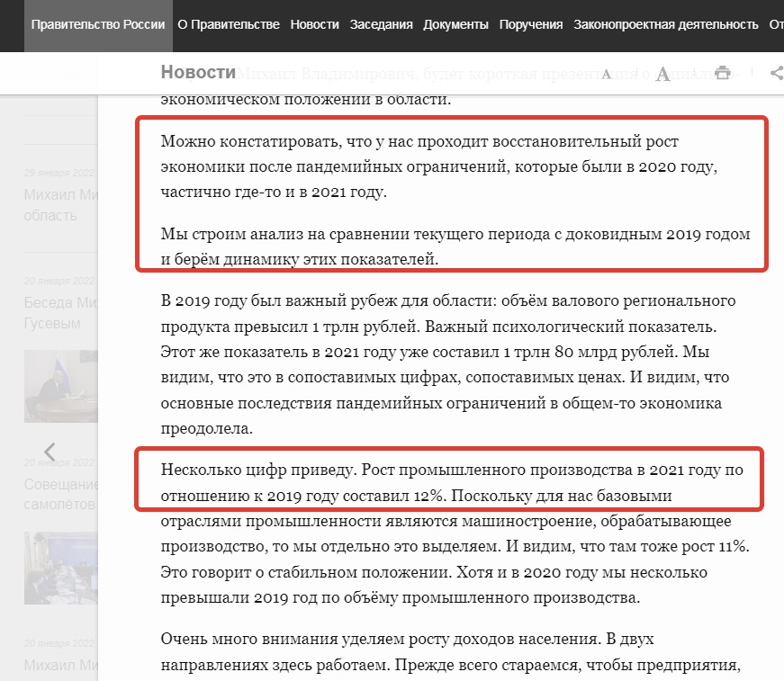Click the sentence Это говорит о стабильном положении

click(306, 572)
